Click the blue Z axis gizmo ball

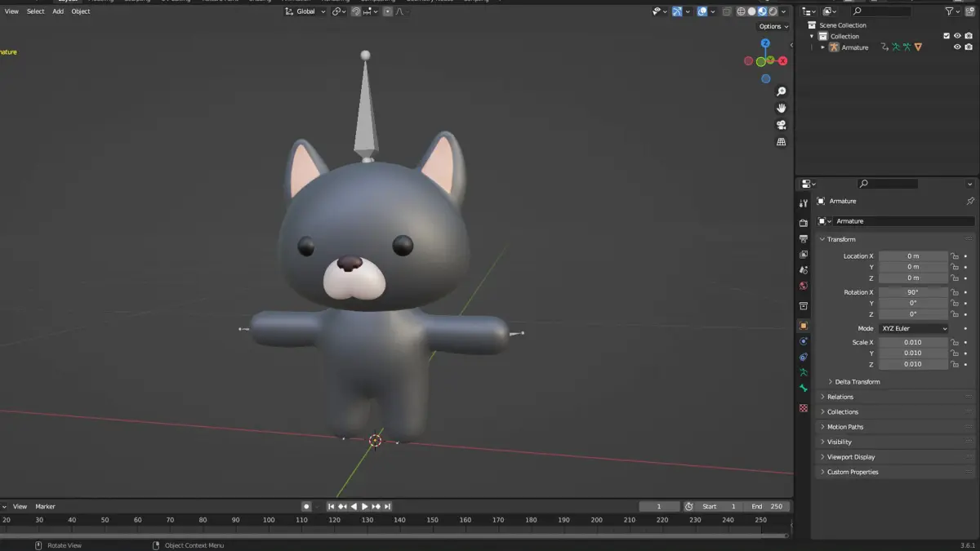765,43
